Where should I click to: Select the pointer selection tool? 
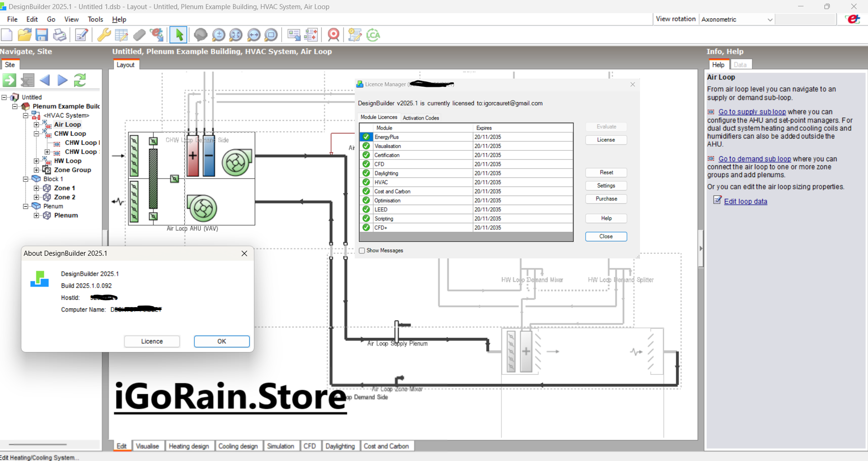[x=178, y=35]
